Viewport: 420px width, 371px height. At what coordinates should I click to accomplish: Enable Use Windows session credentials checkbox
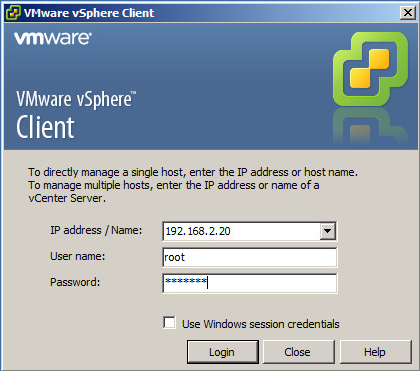pyautogui.click(x=169, y=323)
